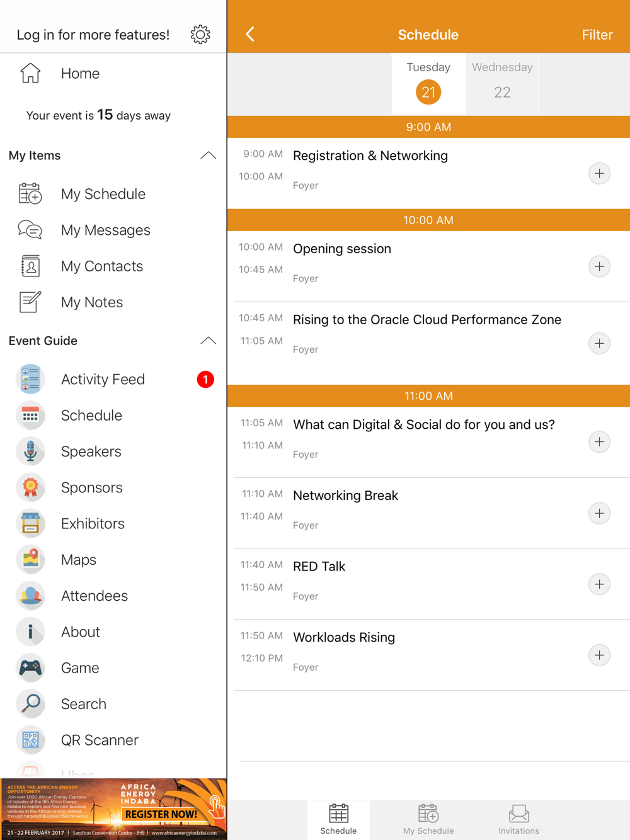Tap the 10:00 AM time header
The height and width of the screenshot is (840, 630).
tap(428, 220)
